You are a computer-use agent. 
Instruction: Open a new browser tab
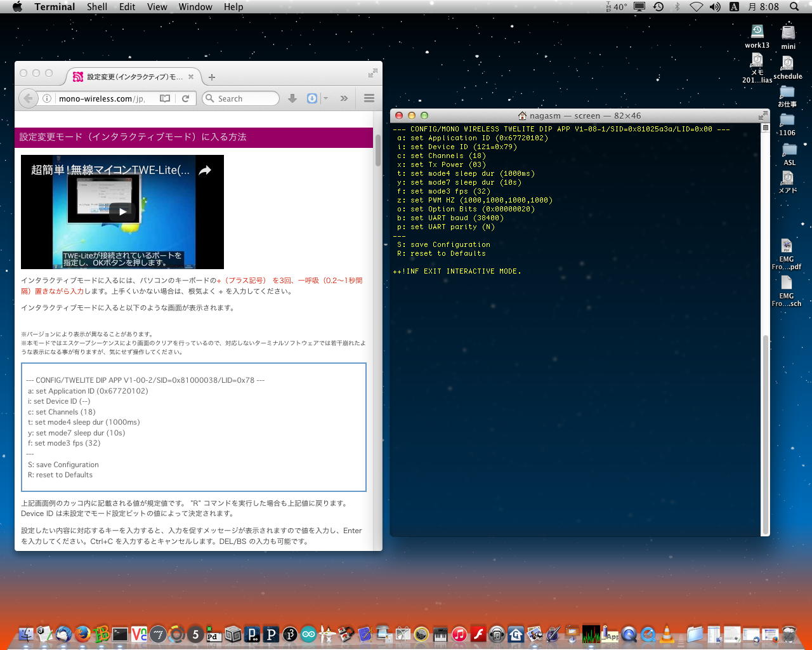point(212,77)
